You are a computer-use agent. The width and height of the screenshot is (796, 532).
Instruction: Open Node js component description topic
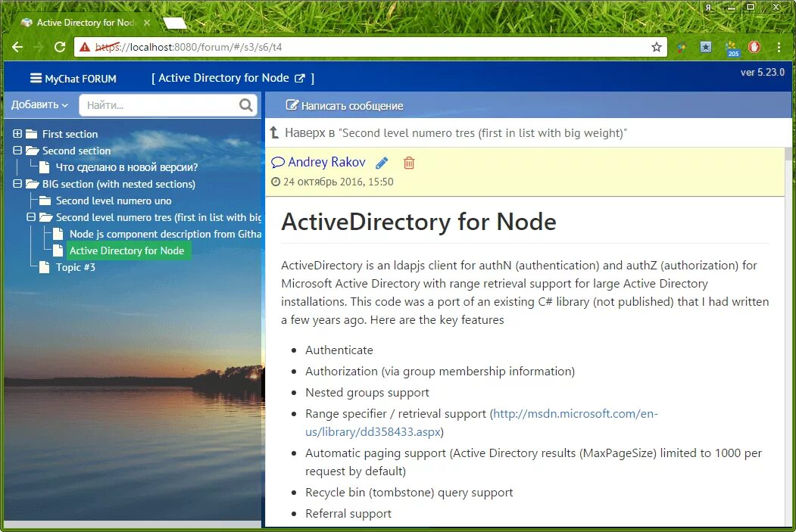[x=166, y=234]
